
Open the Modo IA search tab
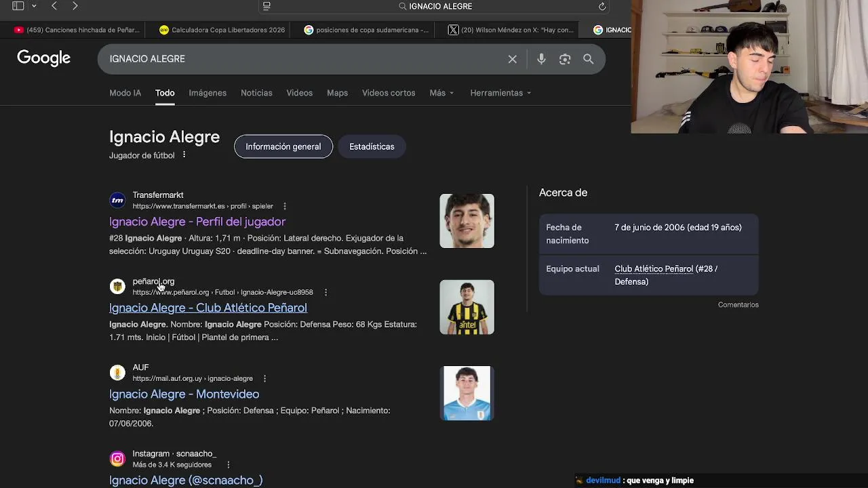click(125, 93)
